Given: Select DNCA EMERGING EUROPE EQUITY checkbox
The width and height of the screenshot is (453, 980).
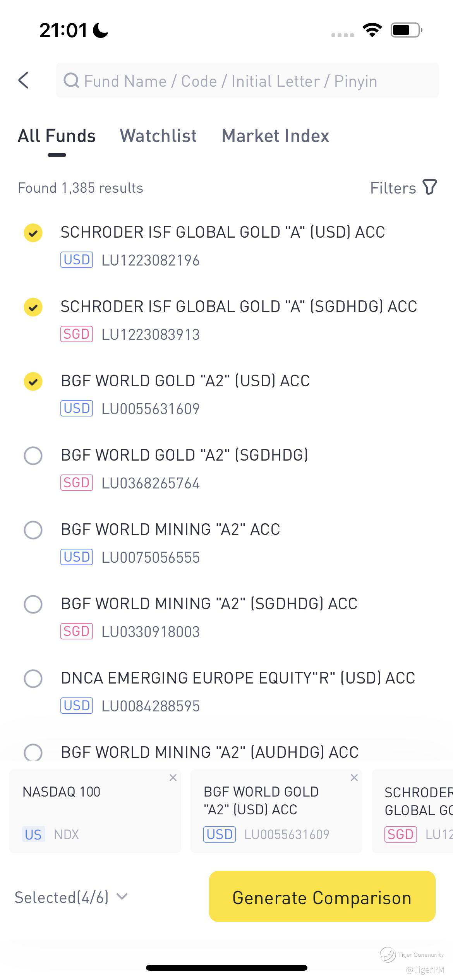Looking at the screenshot, I should click(33, 678).
